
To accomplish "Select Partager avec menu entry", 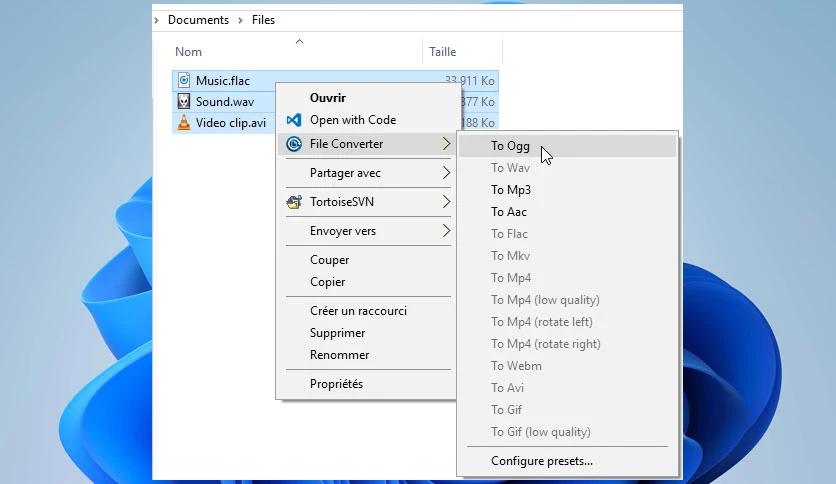I will (x=345, y=173).
